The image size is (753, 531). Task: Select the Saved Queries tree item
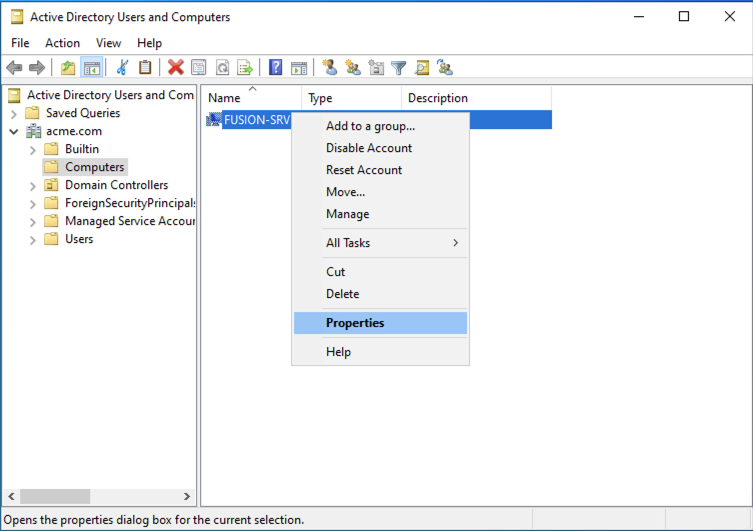[x=83, y=113]
